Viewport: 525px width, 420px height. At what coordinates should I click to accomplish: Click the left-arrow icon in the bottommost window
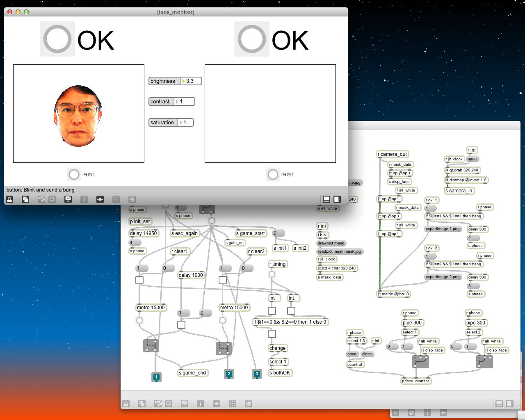click(x=443, y=413)
